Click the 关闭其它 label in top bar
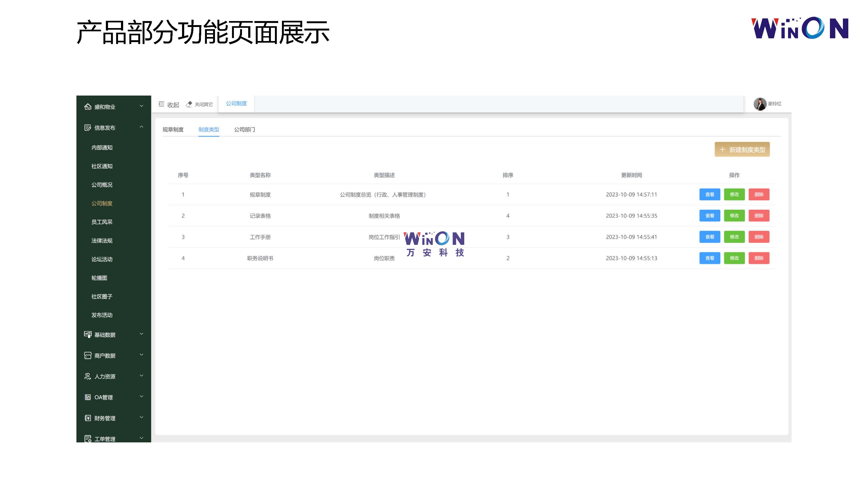 point(204,104)
